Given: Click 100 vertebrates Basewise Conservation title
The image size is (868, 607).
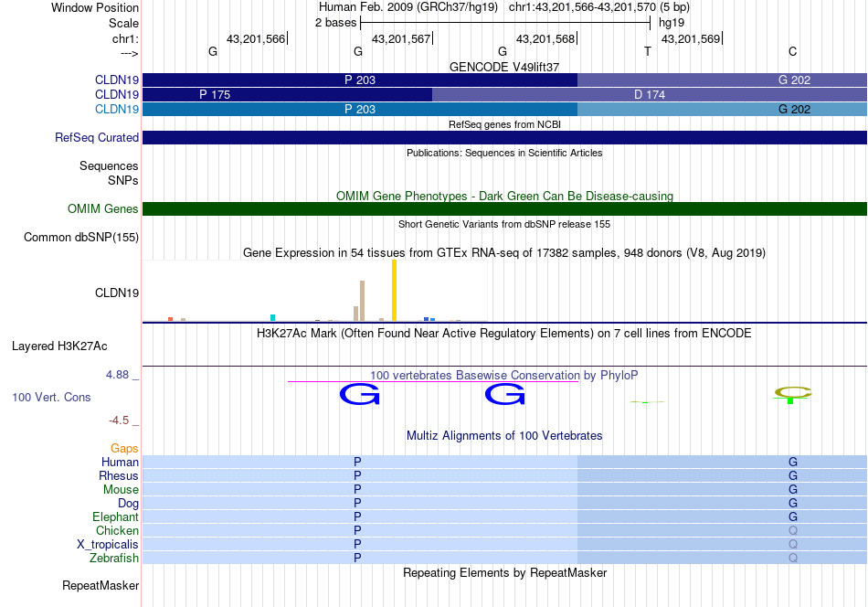Looking at the screenshot, I should coord(504,376).
